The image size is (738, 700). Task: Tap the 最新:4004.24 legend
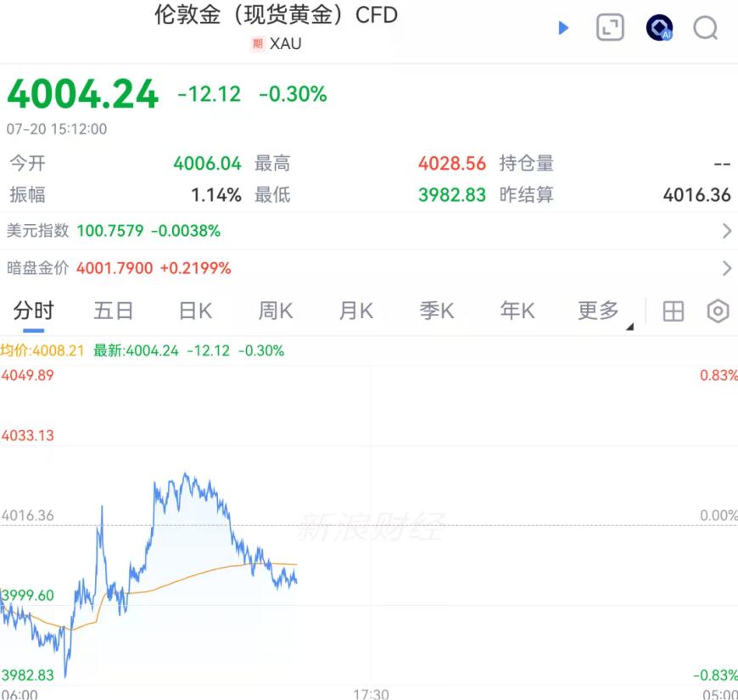(136, 350)
